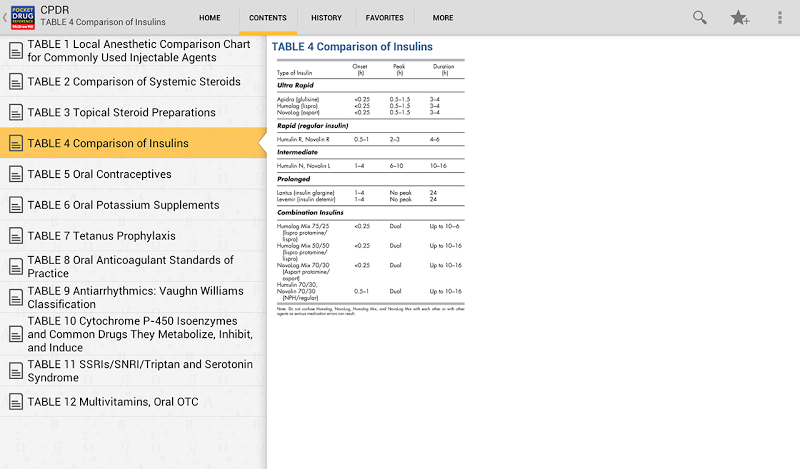
Task: Click document icon beside TABLE 6 Potassium Supplements
Action: click(x=16, y=205)
